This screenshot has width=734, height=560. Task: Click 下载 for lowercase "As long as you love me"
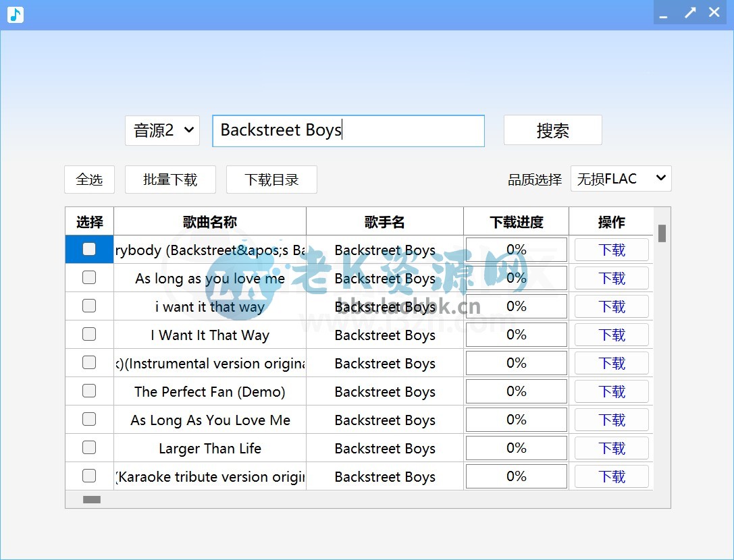(611, 279)
